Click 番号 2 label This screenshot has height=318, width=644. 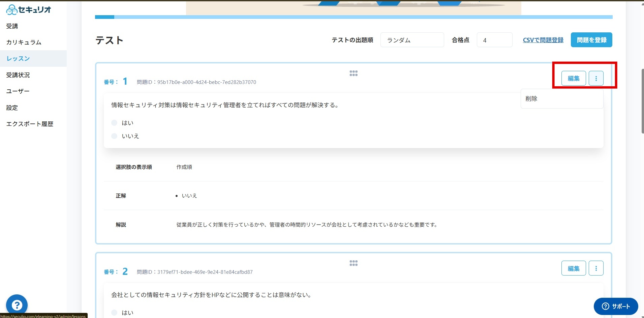[116, 271]
